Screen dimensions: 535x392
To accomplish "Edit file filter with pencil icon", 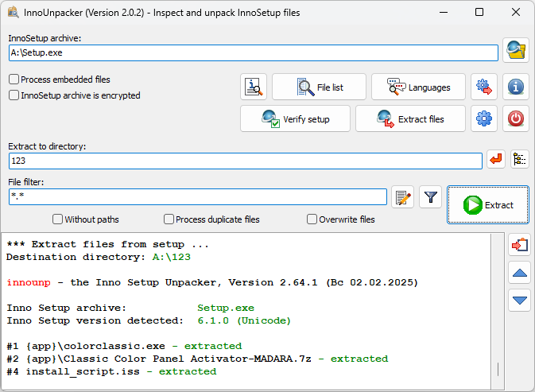I will click(402, 197).
